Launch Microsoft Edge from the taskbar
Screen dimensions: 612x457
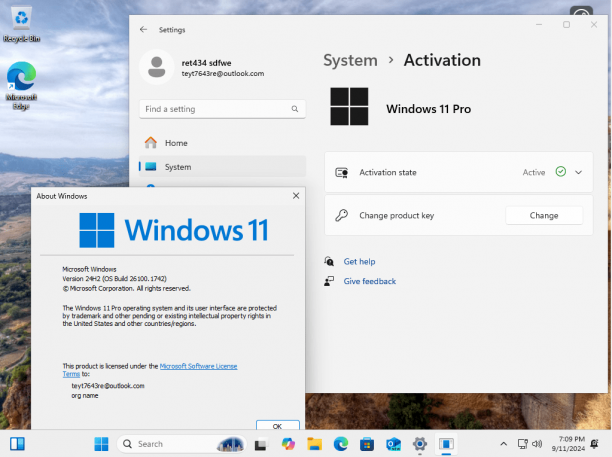coord(341,444)
